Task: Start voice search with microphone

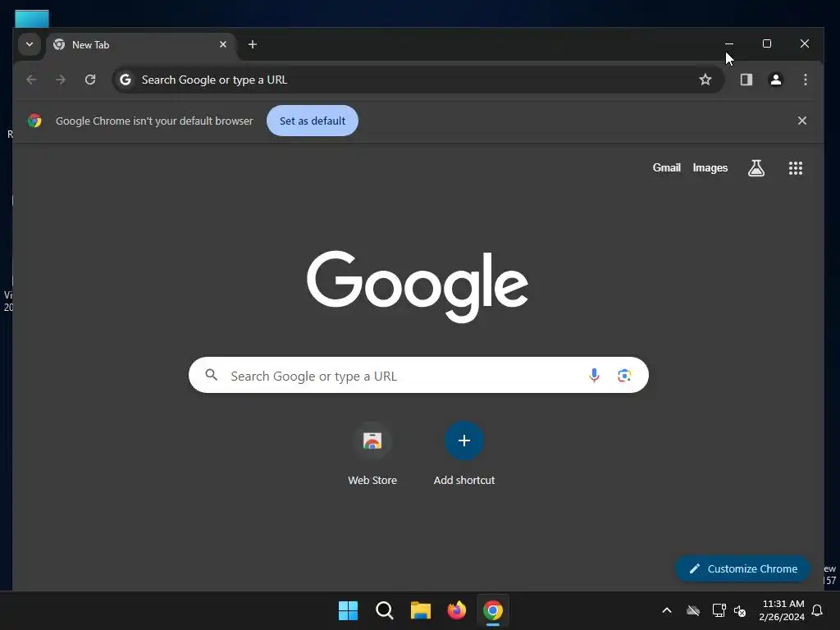Action: tap(594, 375)
